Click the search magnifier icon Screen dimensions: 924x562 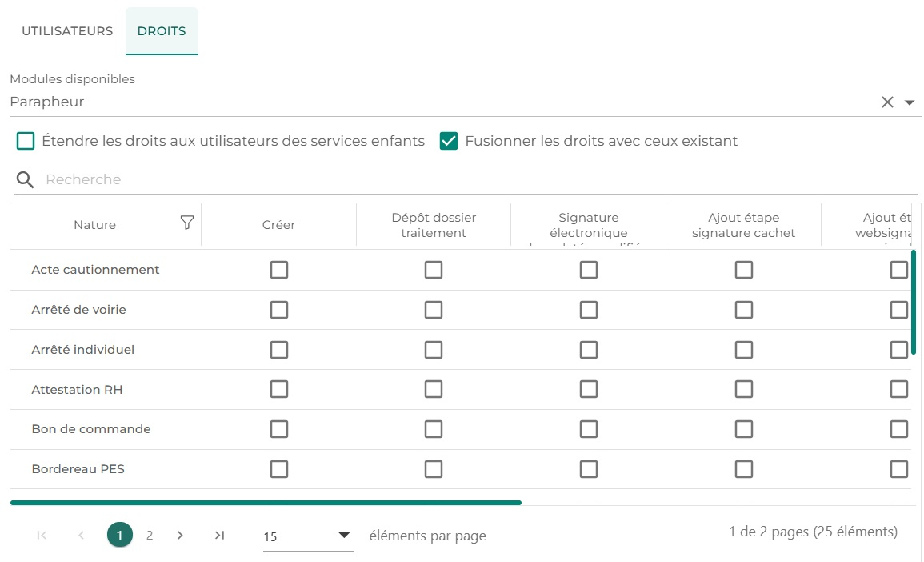coord(25,179)
